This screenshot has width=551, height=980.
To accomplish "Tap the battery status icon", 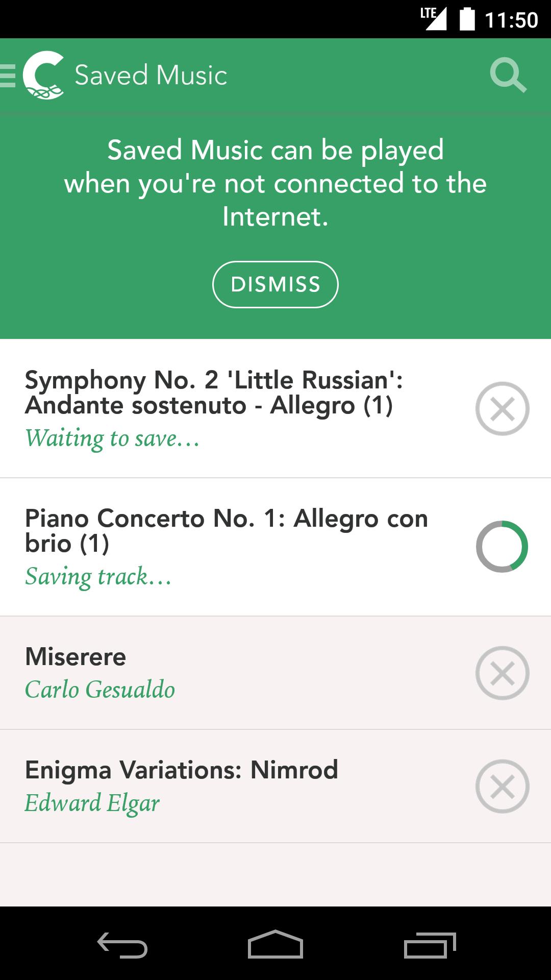I will tap(467, 19).
